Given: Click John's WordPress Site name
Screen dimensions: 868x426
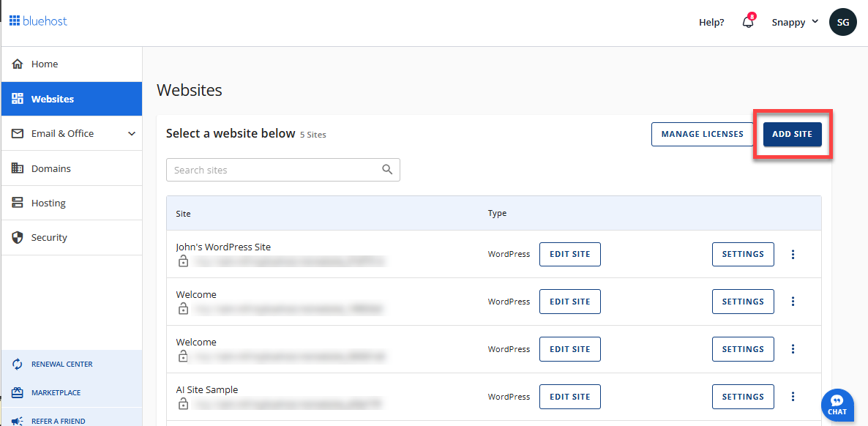Looking at the screenshot, I should (x=223, y=247).
